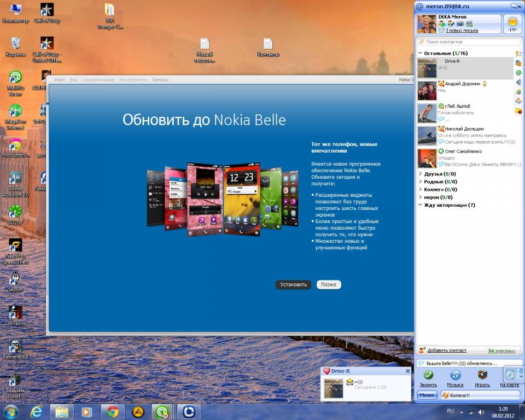Click the rainbow icon in Agent sidebar
The height and width of the screenshot is (420, 525).
click(x=518, y=92)
